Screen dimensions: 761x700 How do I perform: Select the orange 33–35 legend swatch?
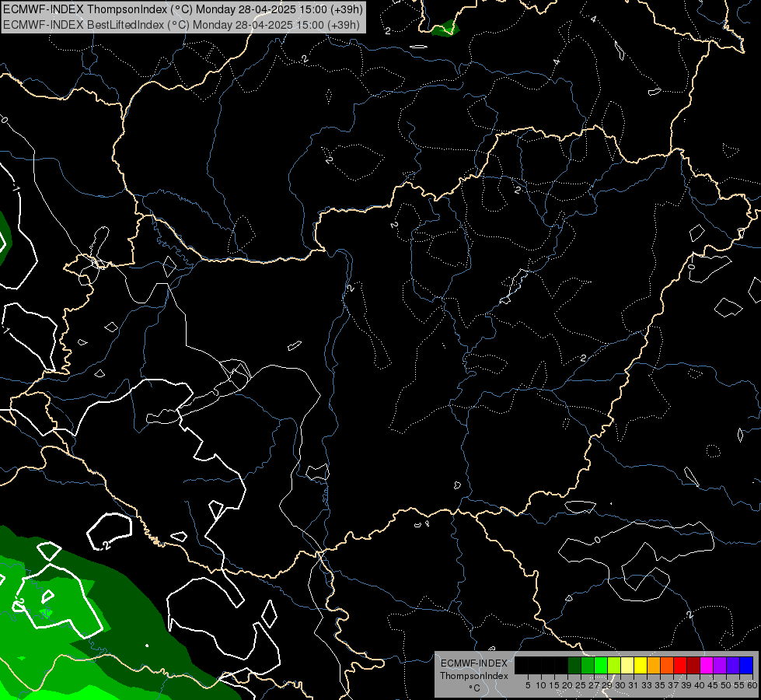[x=655, y=665]
